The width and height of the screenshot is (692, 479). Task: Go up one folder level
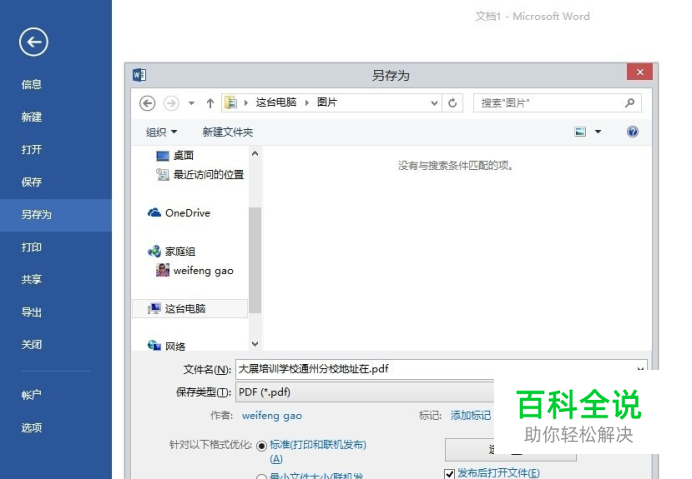210,103
